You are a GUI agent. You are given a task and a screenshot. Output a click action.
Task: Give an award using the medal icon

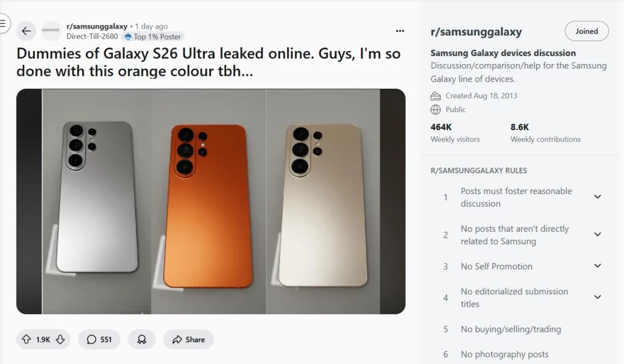coord(142,339)
